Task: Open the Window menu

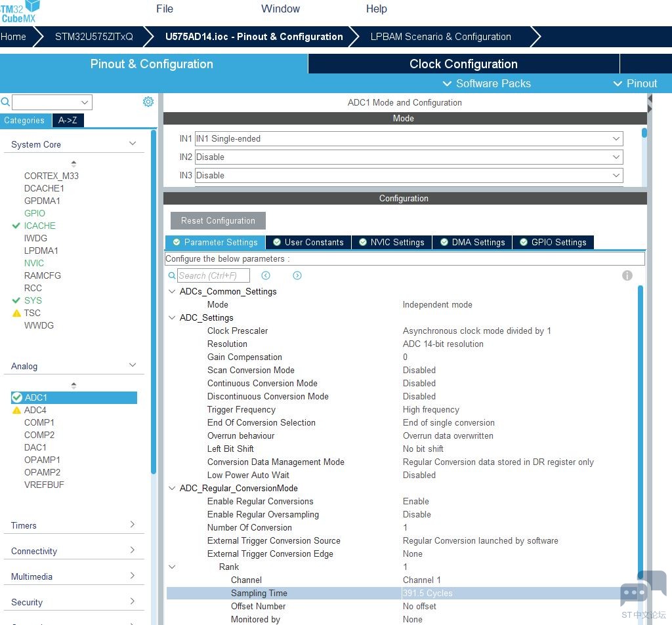Action: coord(280,9)
